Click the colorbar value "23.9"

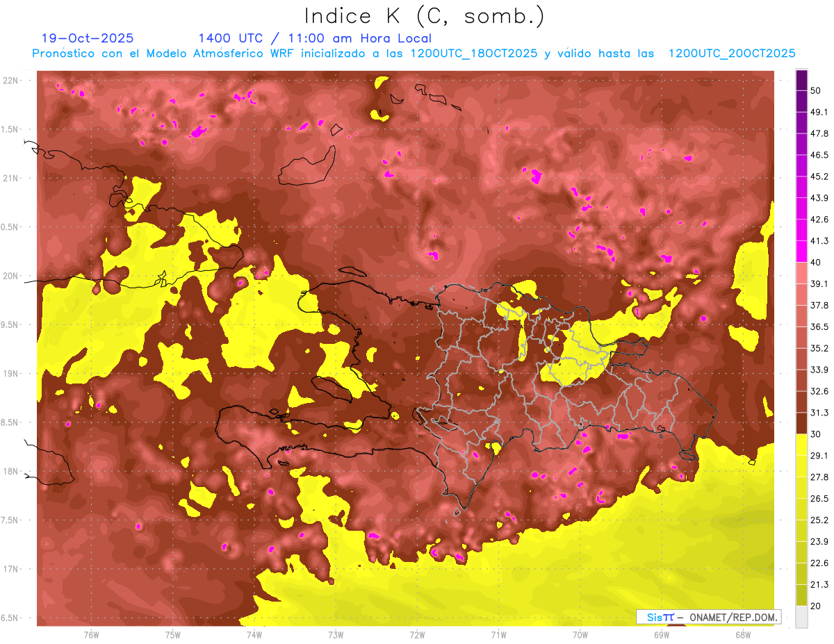click(820, 542)
